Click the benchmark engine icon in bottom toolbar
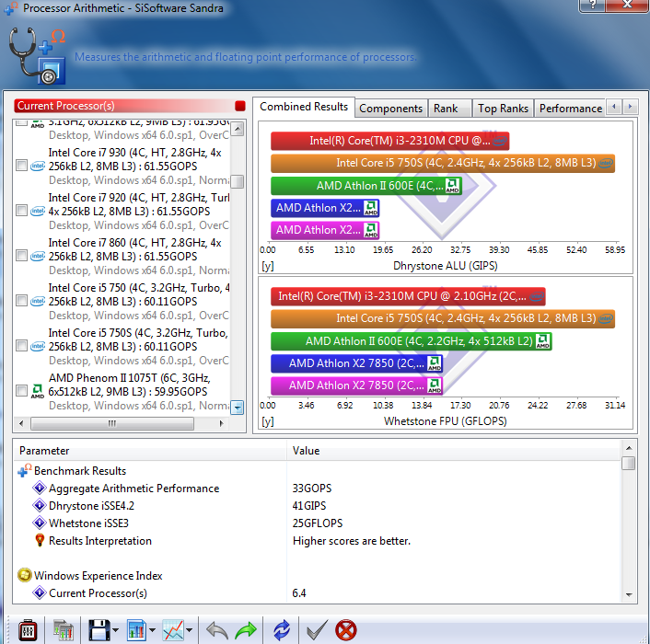650x644 pixels. click(x=29, y=631)
